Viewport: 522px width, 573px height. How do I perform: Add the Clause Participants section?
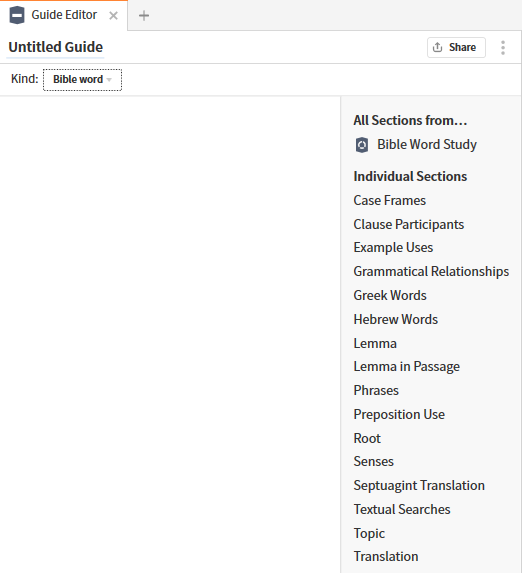point(408,224)
